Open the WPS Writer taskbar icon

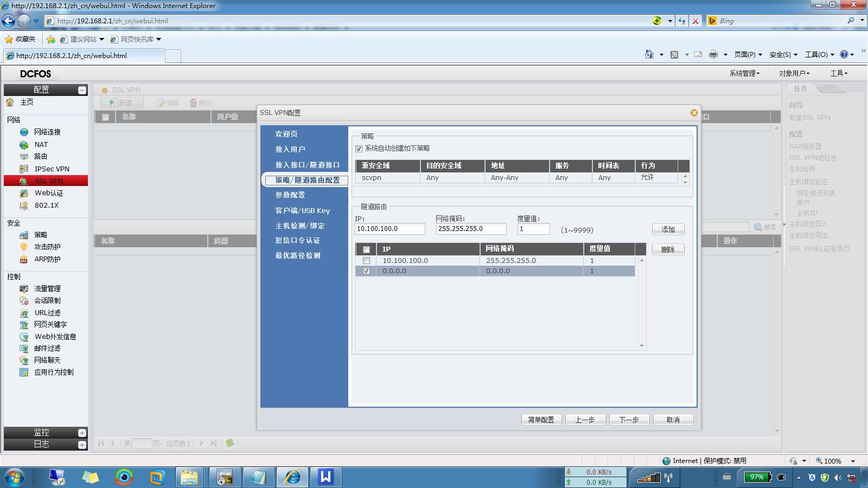click(326, 477)
